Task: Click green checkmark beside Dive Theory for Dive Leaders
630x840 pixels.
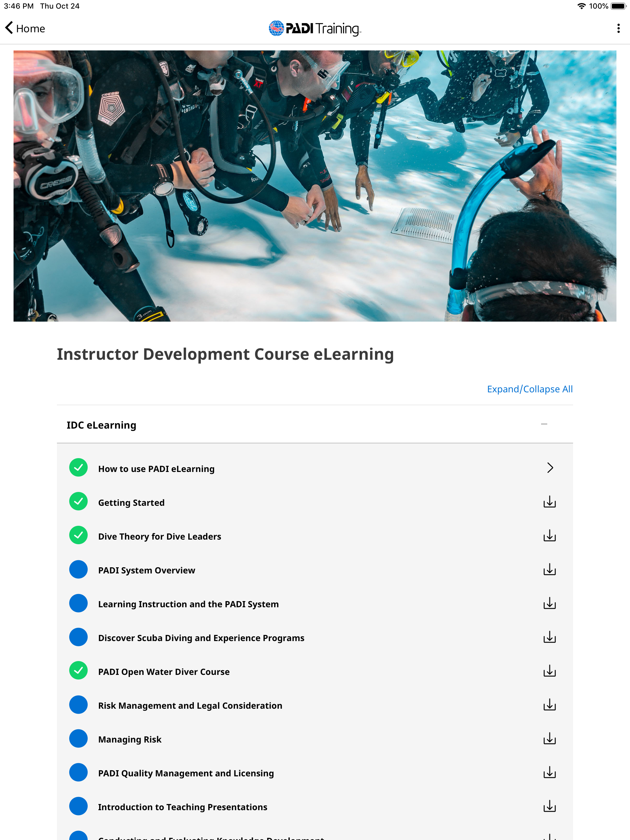Action: (x=78, y=535)
